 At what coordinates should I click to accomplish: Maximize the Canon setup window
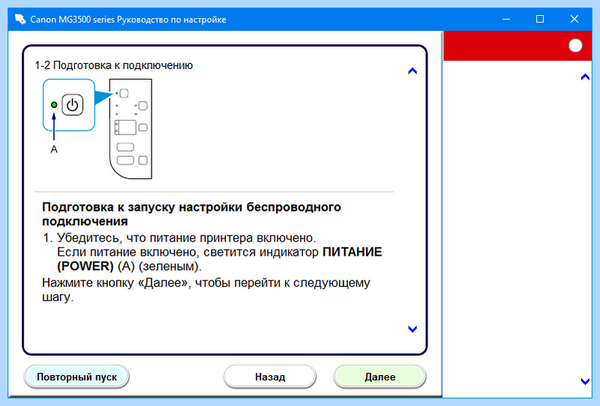(540, 19)
